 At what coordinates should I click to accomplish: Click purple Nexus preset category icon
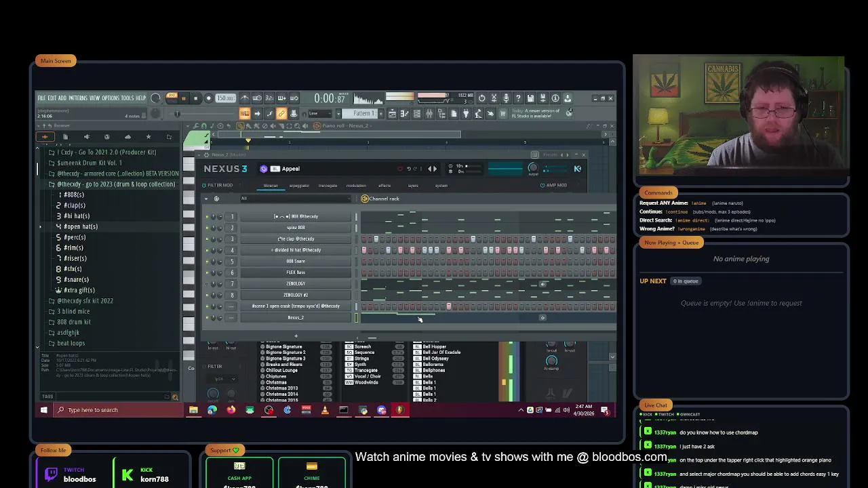(x=264, y=169)
